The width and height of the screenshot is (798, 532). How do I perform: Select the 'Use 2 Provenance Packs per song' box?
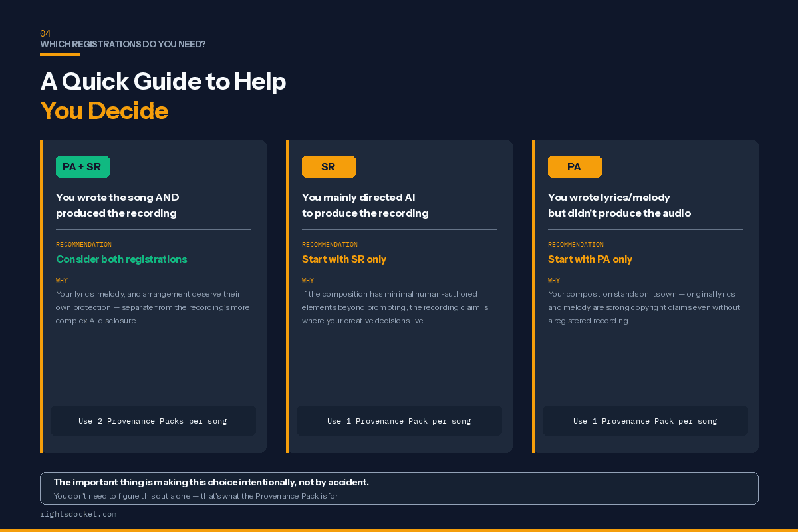click(x=153, y=421)
